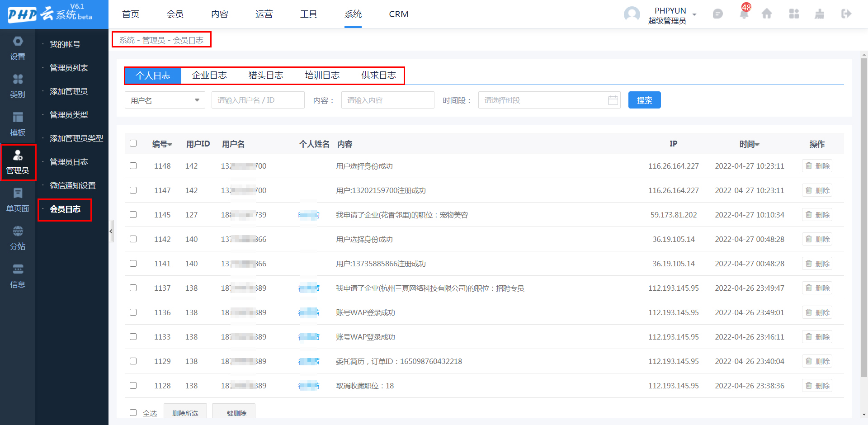Screen dimensions: 868x425
Task: Open 微信通知设置 in the submenu
Action: coord(73,185)
